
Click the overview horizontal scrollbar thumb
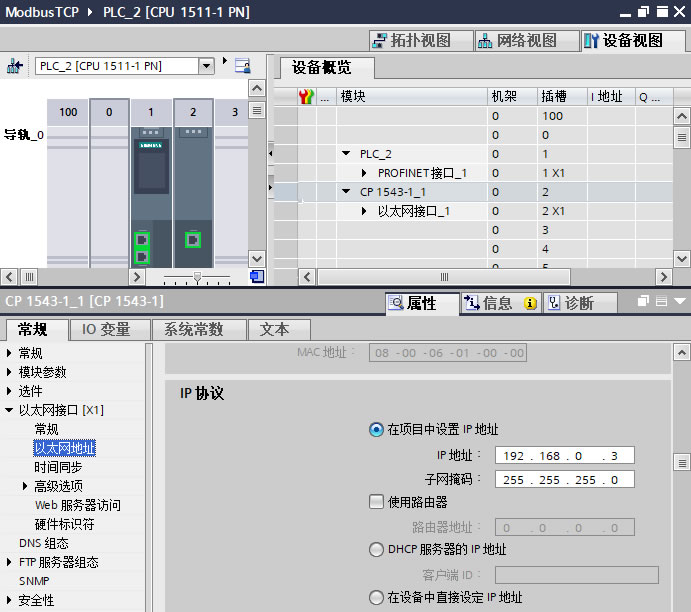click(x=444, y=277)
